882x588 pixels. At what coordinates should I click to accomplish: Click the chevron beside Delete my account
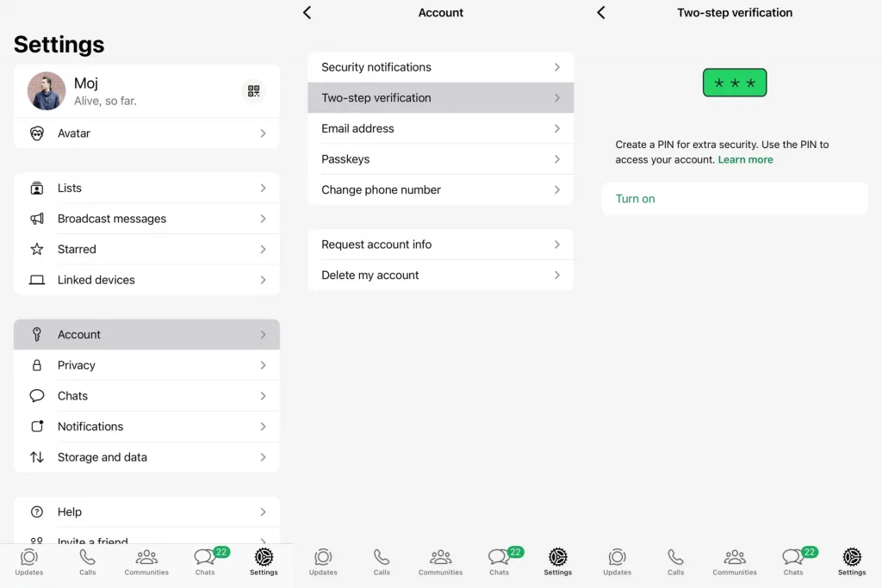[557, 275]
